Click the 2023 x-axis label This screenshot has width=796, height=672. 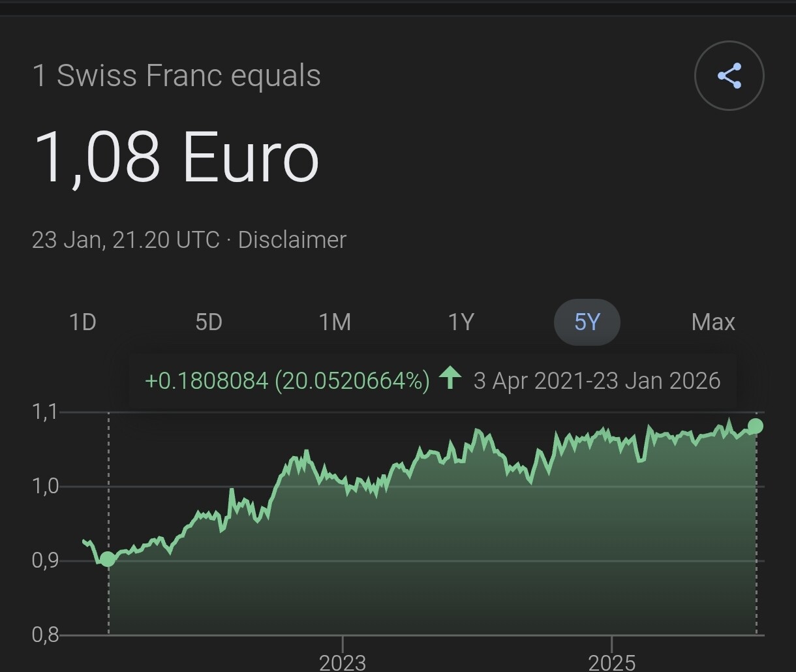click(342, 662)
